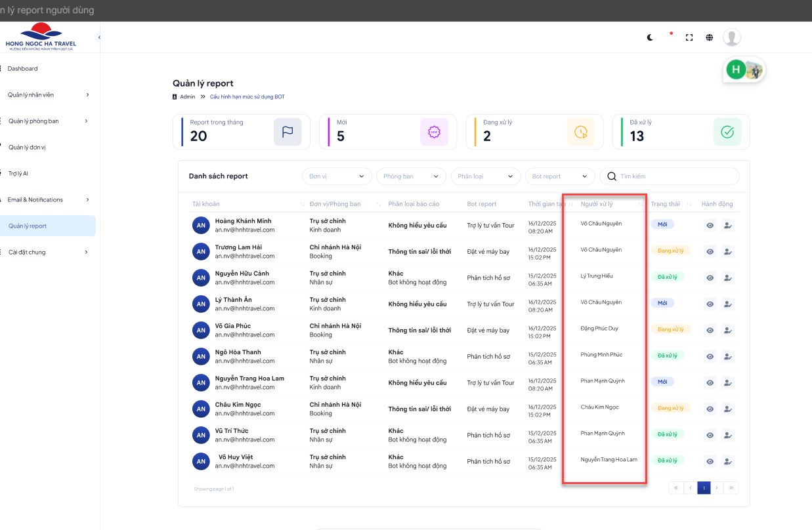The height and width of the screenshot is (530, 812).
Task: Click the Tìm kiếm search field
Action: (676, 176)
